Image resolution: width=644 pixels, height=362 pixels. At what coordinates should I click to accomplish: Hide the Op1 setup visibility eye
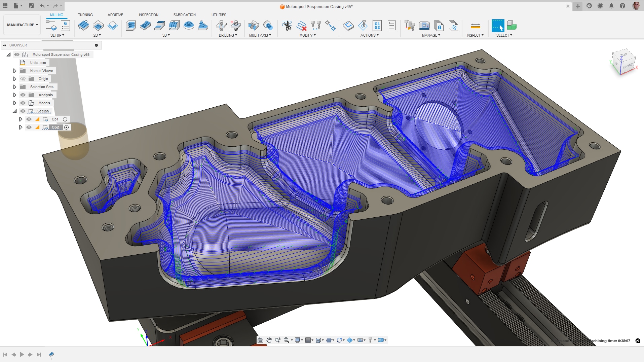pyautogui.click(x=29, y=119)
